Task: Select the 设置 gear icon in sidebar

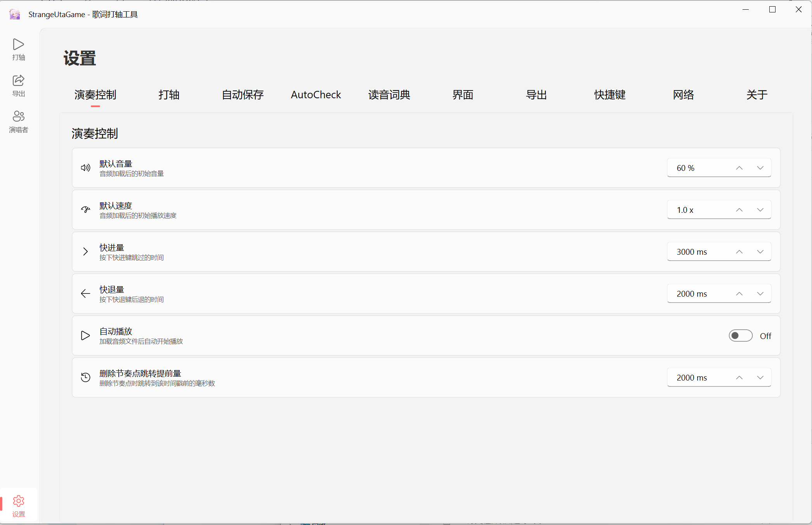Action: coord(19,501)
